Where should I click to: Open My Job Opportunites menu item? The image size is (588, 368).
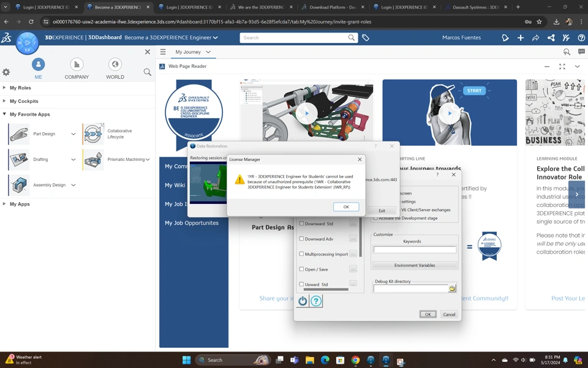(192, 223)
